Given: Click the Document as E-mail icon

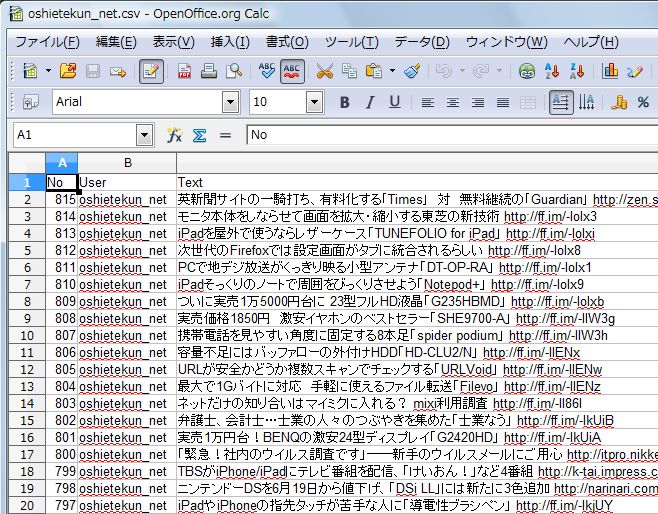Looking at the screenshot, I should pos(118,71).
